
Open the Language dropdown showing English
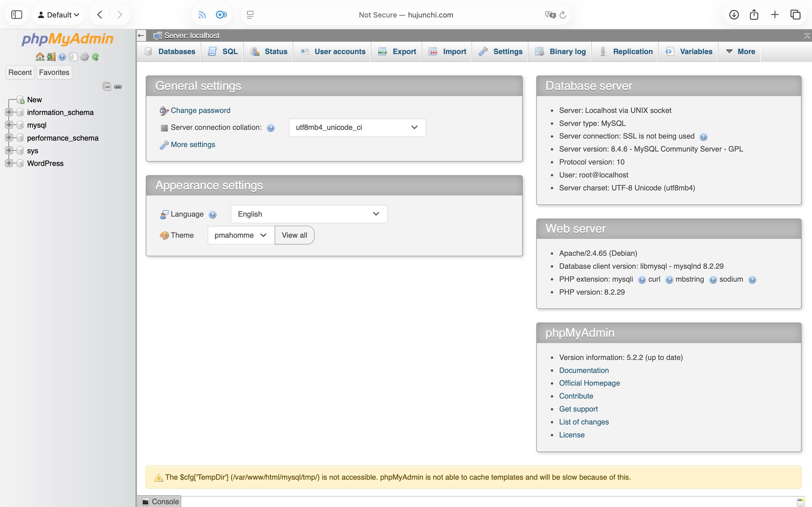coord(309,214)
